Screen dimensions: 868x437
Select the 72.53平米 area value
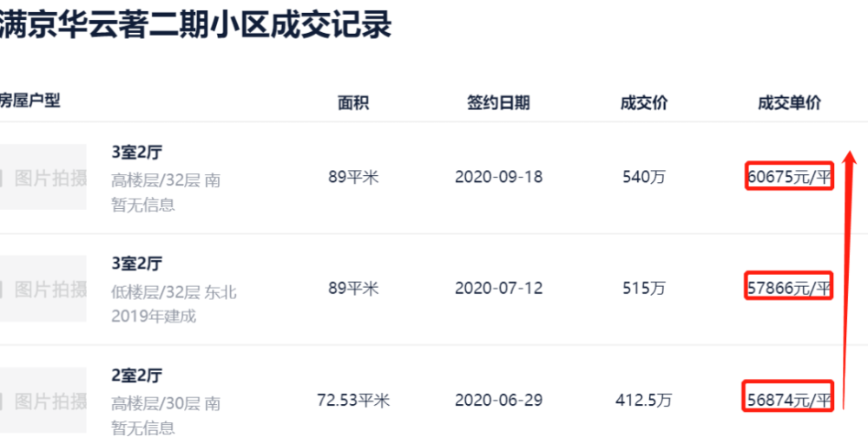click(x=353, y=400)
